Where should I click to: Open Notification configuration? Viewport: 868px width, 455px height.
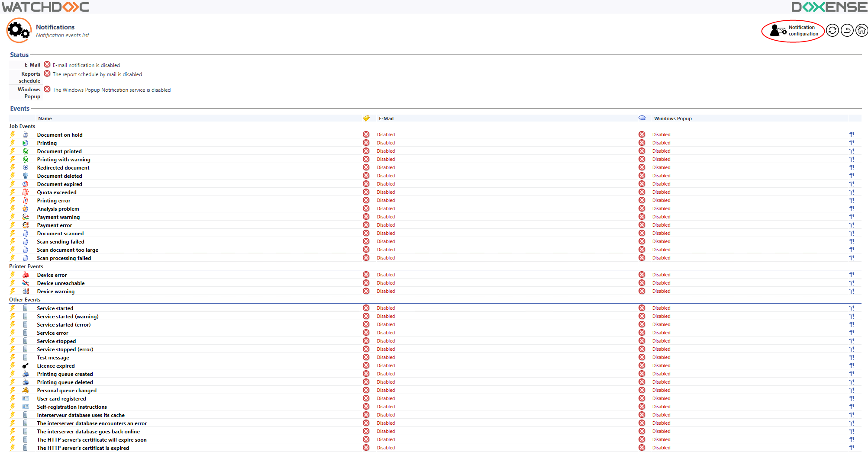[x=793, y=31]
